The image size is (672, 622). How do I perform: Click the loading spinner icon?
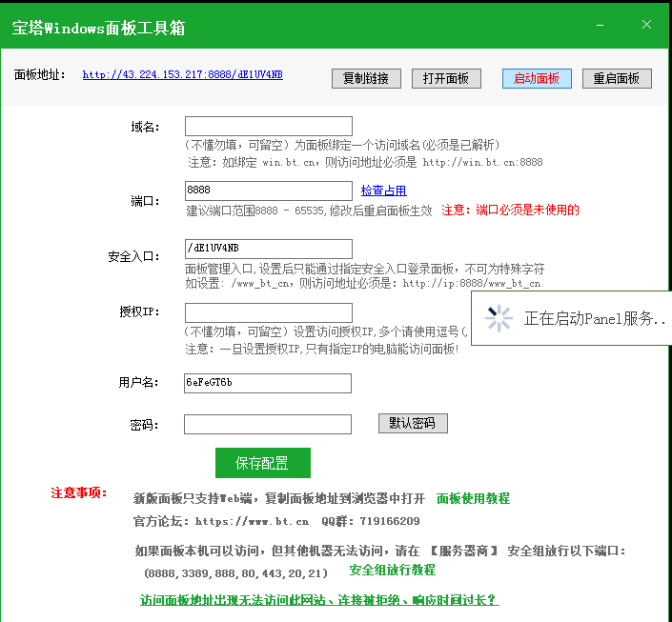[x=499, y=318]
